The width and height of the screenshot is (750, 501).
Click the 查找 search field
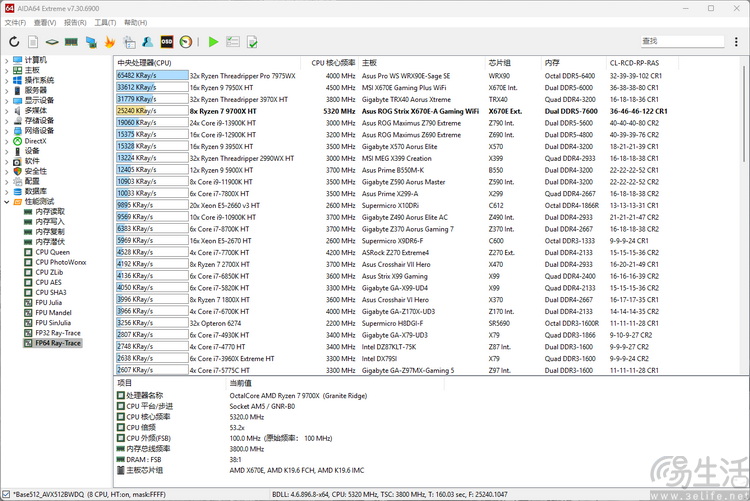pos(682,41)
